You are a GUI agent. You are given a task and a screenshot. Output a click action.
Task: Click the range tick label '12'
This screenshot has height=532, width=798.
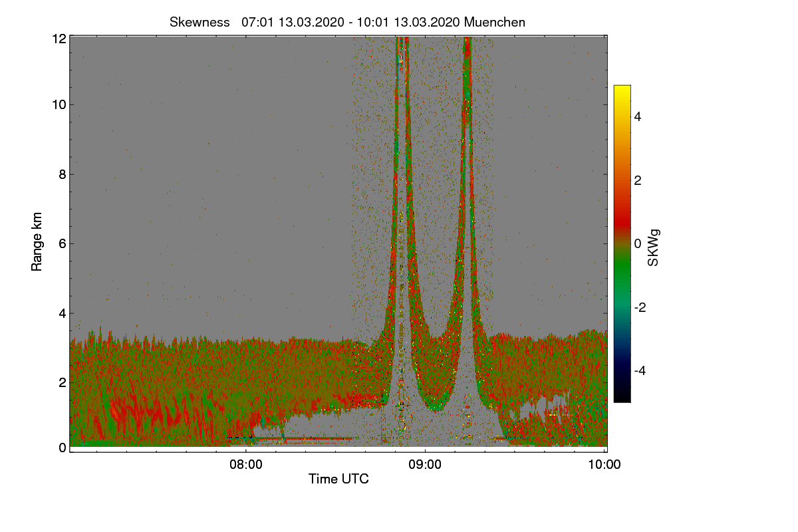tap(59, 39)
